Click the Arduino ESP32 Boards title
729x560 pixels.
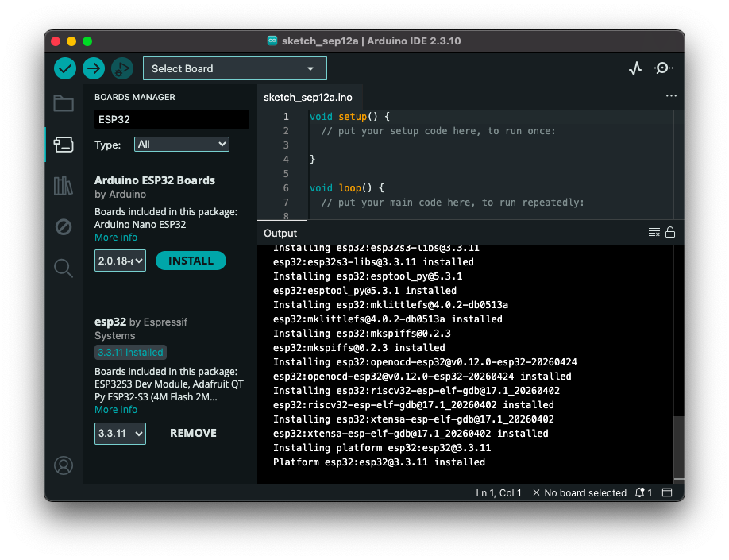click(x=155, y=180)
